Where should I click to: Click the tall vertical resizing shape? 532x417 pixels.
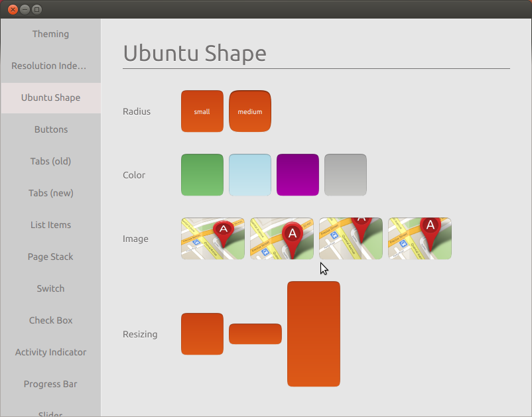click(x=313, y=333)
